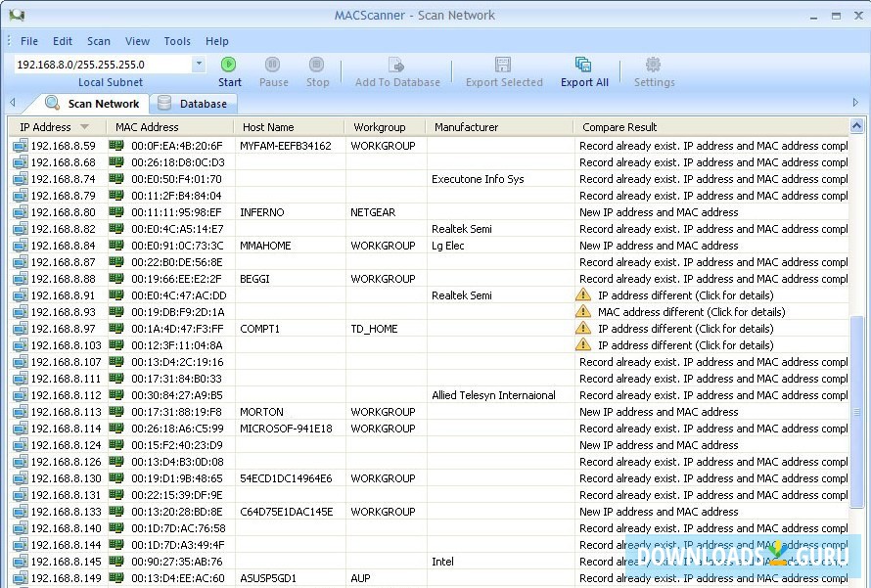
Task: Click 'IP address different' details for 192.168.8.91
Action: click(x=685, y=295)
